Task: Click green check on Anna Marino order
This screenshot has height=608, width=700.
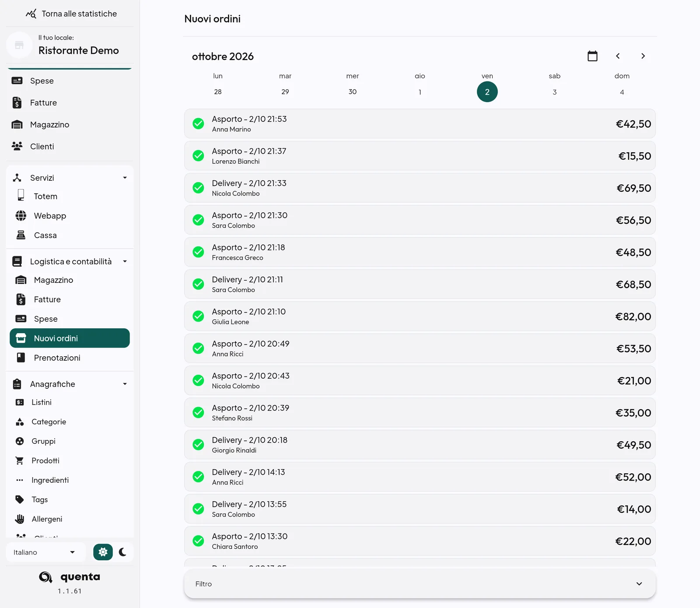Action: (x=198, y=123)
